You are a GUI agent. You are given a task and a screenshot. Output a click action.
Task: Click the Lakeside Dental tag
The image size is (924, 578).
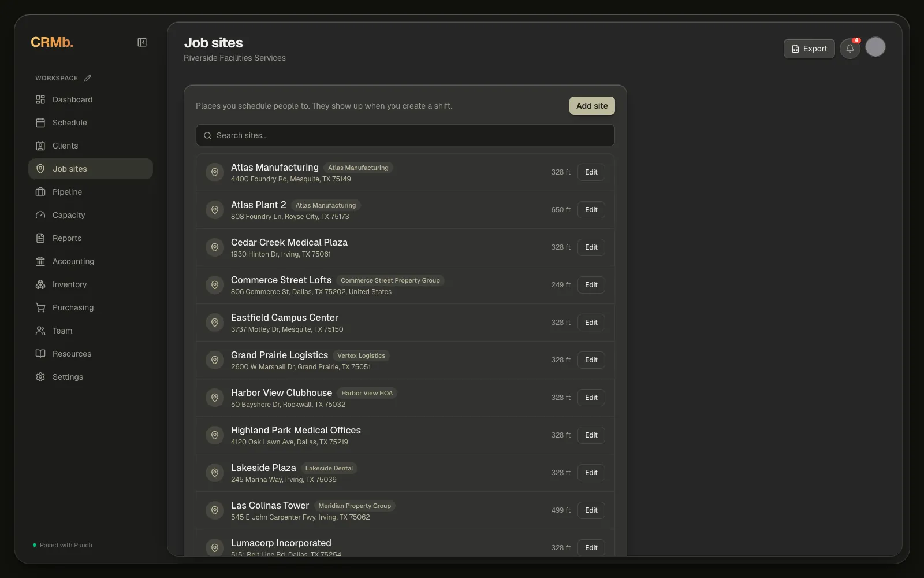329,468
